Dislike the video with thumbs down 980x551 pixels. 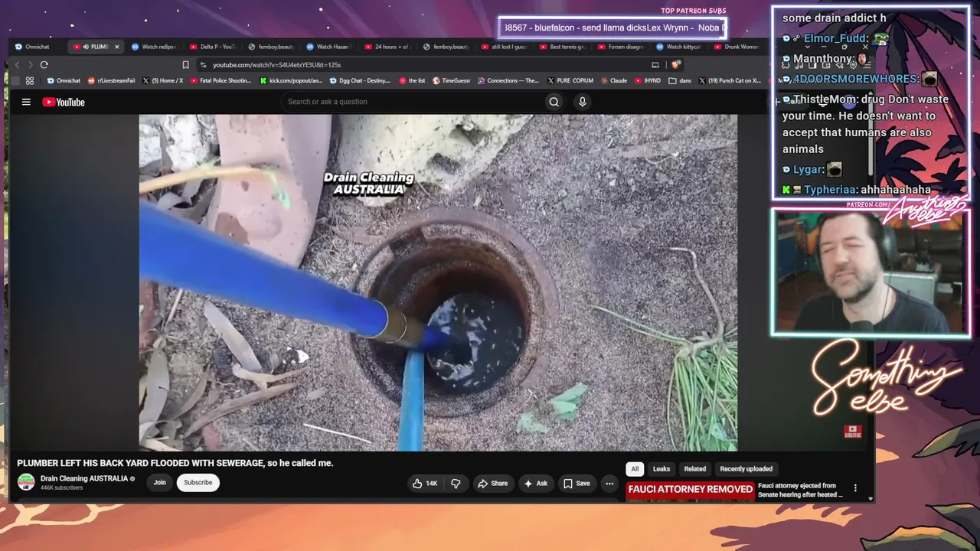[456, 484]
